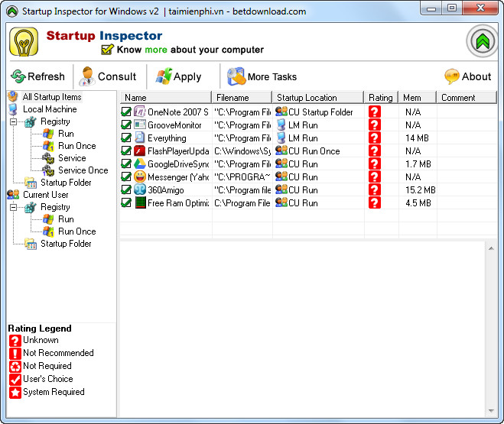Collapse the Local Machine Registry node
This screenshot has height=424, width=504.
[14, 121]
